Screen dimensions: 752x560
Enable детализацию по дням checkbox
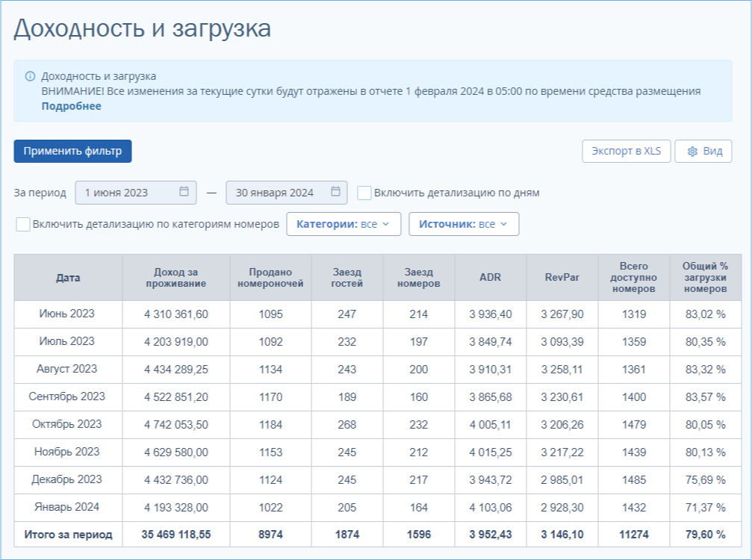[x=364, y=193]
